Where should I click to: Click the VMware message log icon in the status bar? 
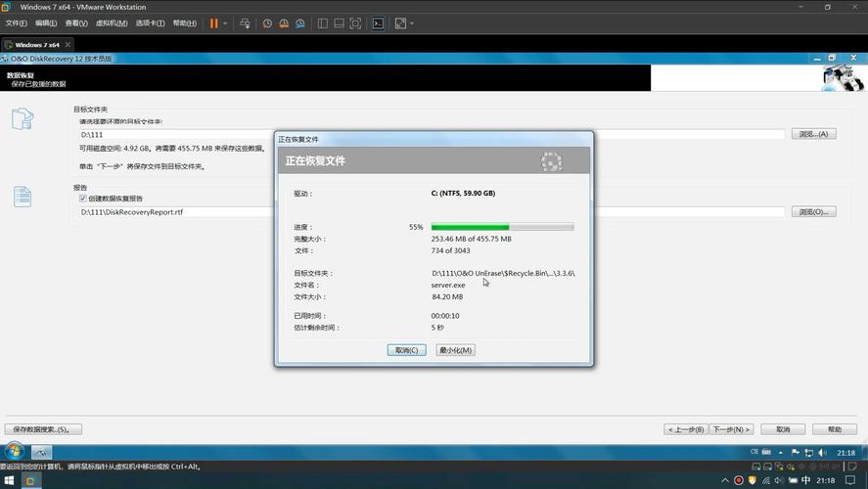click(x=853, y=467)
